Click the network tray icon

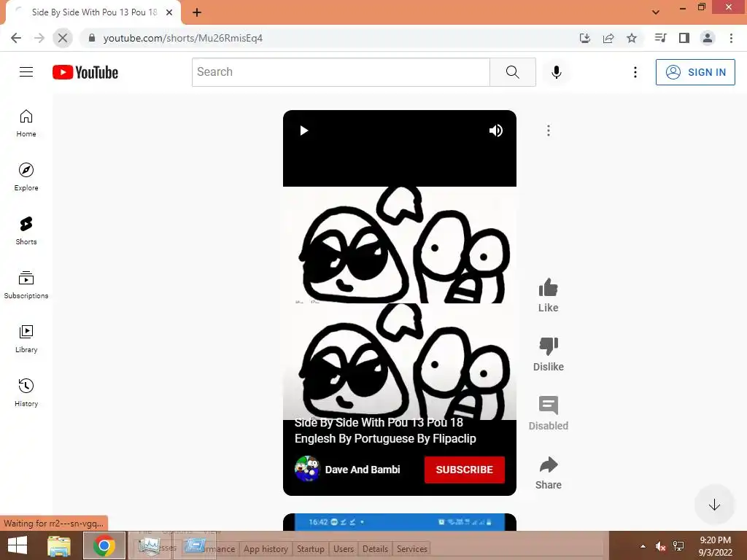click(678, 546)
